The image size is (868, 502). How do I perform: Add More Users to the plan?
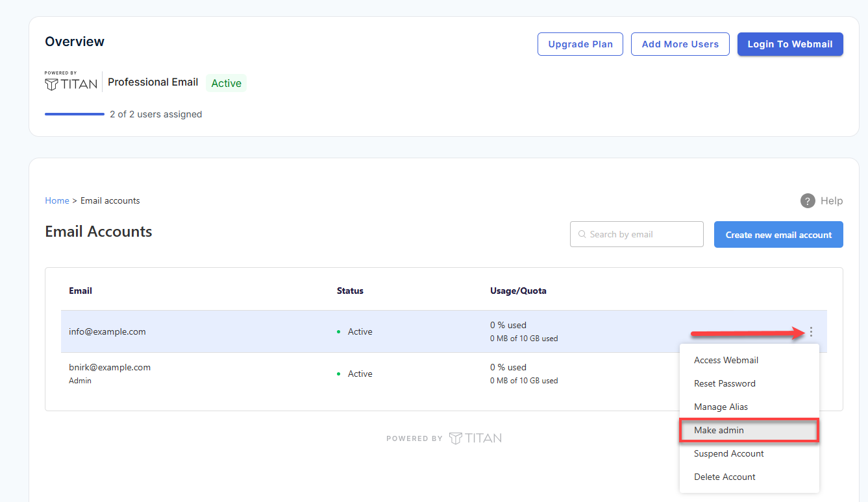(680, 44)
